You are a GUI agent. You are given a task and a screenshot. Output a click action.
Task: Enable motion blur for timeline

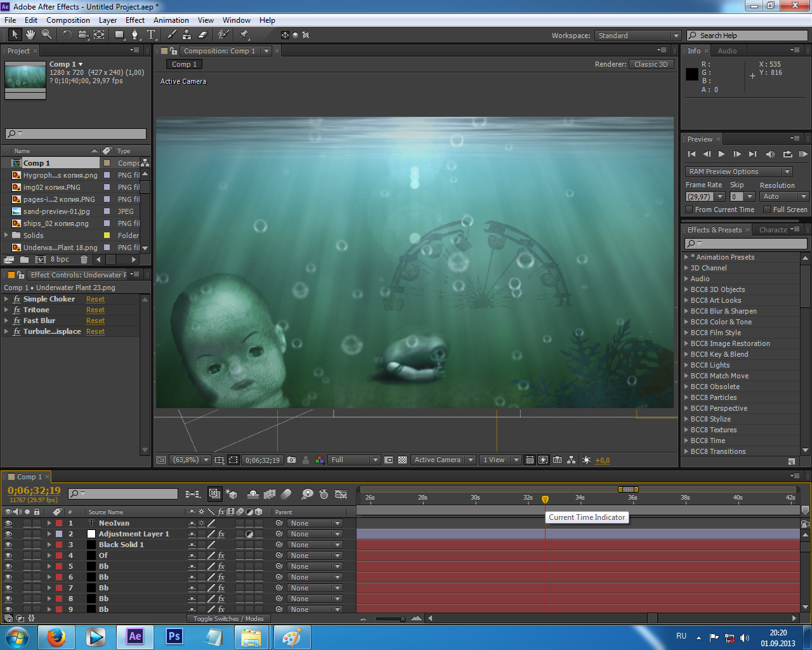286,493
